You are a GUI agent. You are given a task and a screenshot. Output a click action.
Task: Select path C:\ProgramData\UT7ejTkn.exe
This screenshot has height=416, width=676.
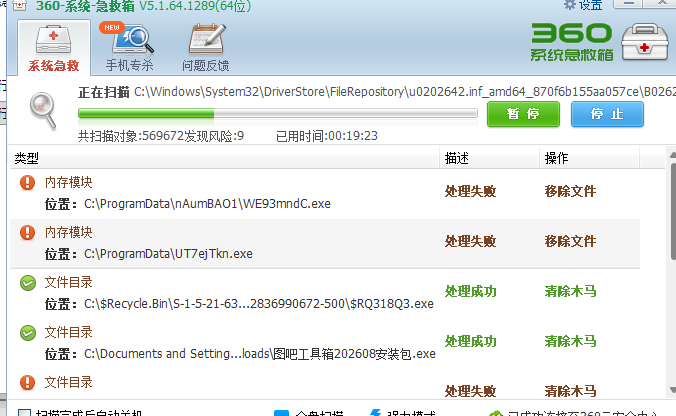(168, 253)
